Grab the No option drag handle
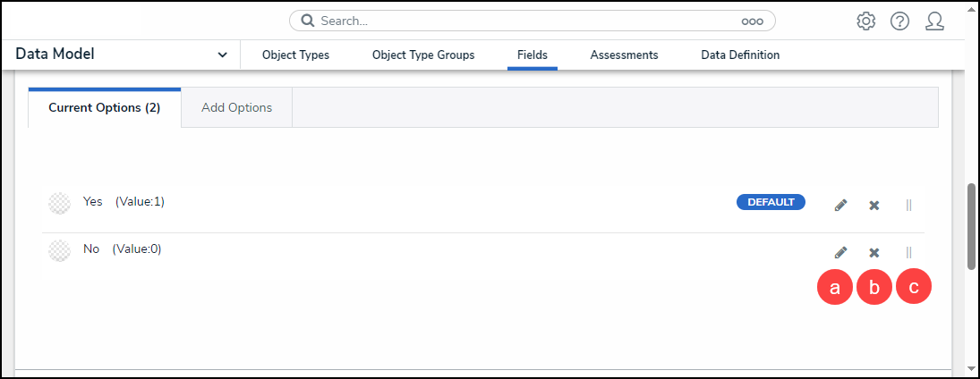 pos(908,253)
